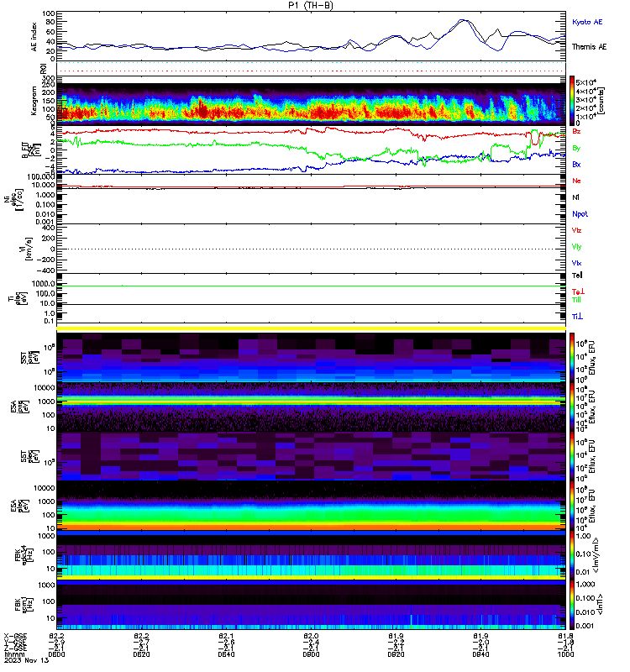Viewport: 630px width, 672px height.
Task: Click the AE index axis label
Action: pyautogui.click(x=34, y=37)
